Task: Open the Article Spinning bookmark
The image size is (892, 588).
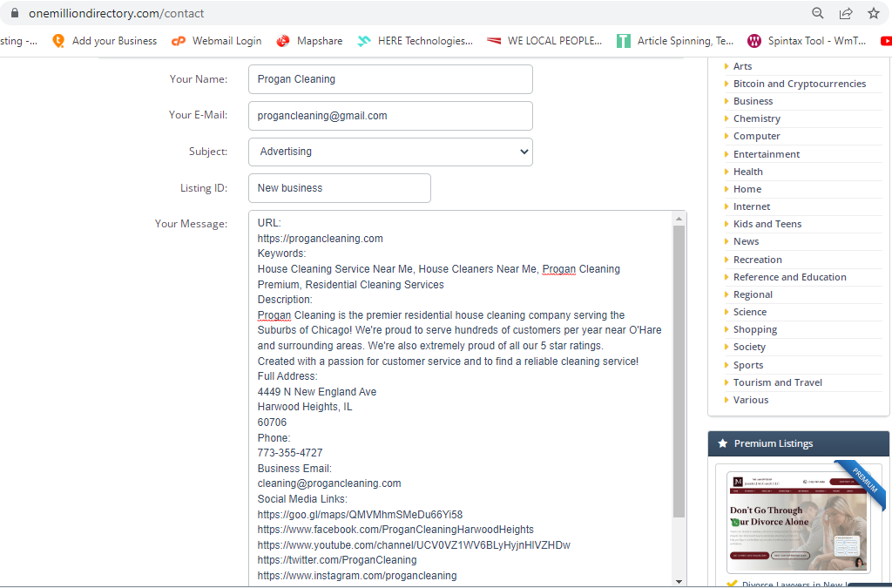Action: click(x=675, y=41)
